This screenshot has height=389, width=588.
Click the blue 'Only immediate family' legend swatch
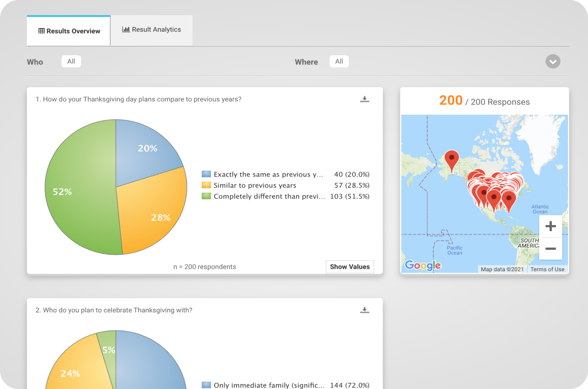(206, 385)
